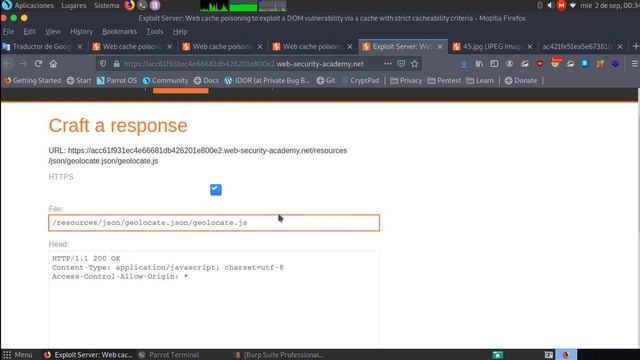Screen dimensions: 640x360
Task: Launch Firefox from the top panel
Action: [x=129, y=5]
